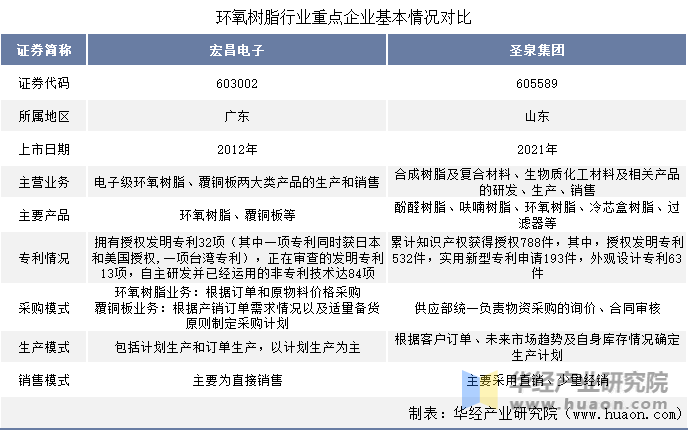Select the cell 环氧树脂、覆铜板等
The width and height of the screenshot is (689, 431).
click(237, 215)
